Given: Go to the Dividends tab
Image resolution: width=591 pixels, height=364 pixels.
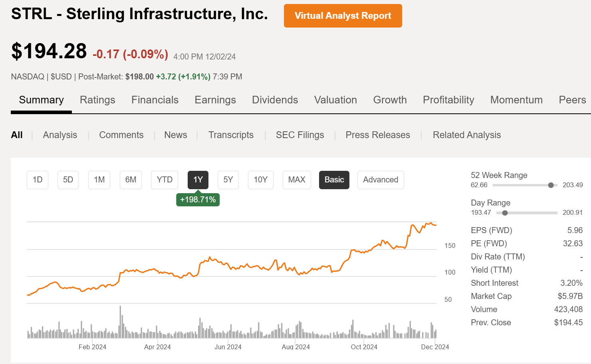Looking at the screenshot, I should 275,100.
